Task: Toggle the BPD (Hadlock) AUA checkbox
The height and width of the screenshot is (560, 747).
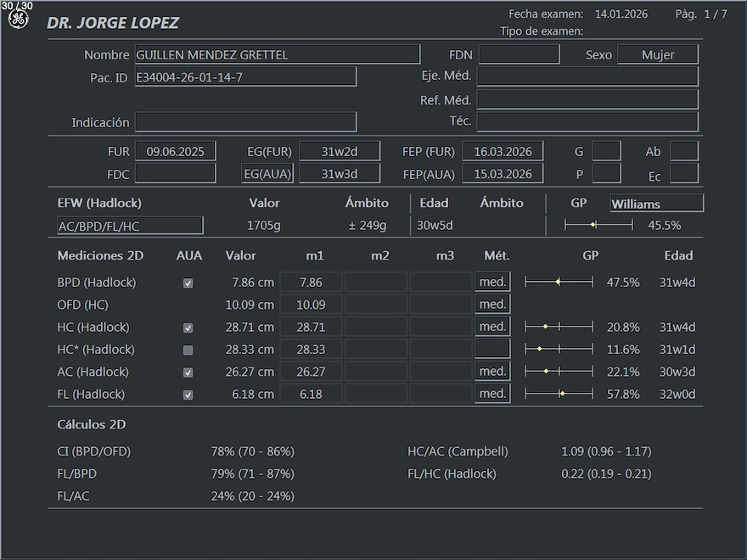Action: (x=188, y=283)
